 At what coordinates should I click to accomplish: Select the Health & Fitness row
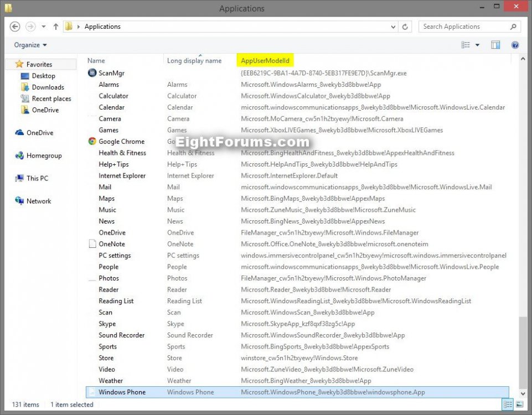(297, 153)
